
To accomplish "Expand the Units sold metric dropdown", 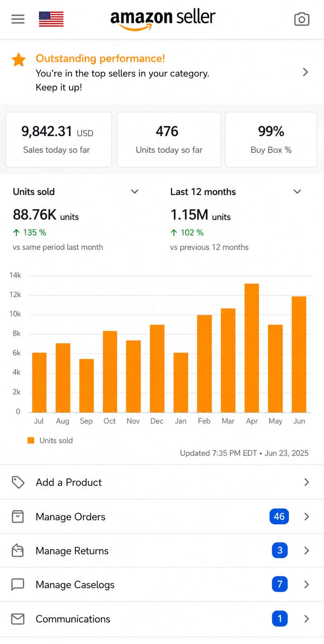I will [134, 192].
